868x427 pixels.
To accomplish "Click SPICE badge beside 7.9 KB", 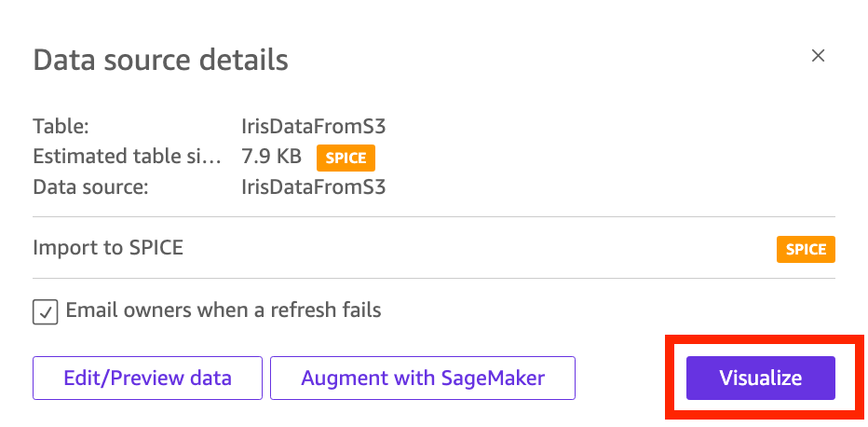I will [346, 158].
